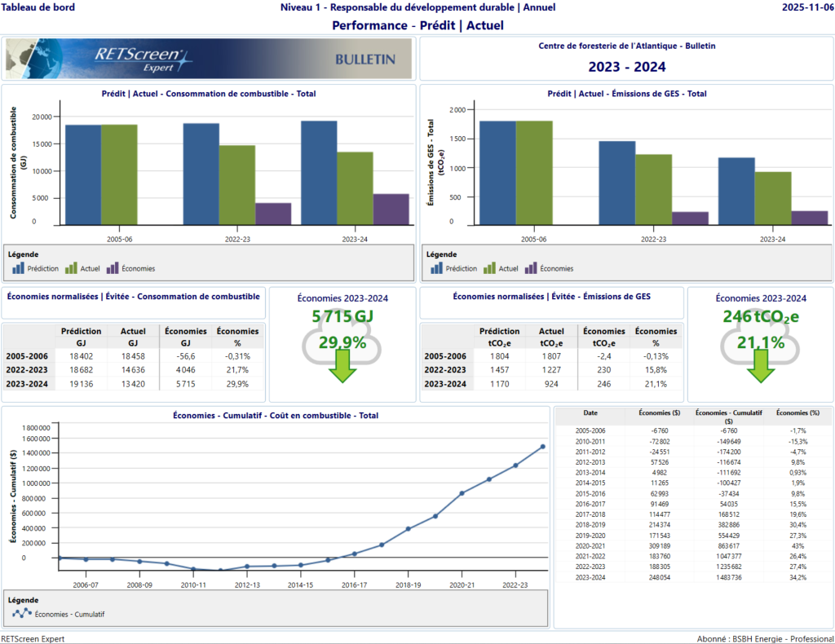Click the RETScreen Expert Bulletin logo banner
The image size is (835, 644).
pos(209,58)
